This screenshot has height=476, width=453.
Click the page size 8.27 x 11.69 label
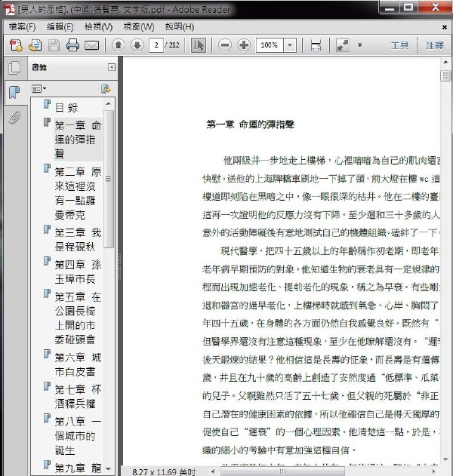164,471
